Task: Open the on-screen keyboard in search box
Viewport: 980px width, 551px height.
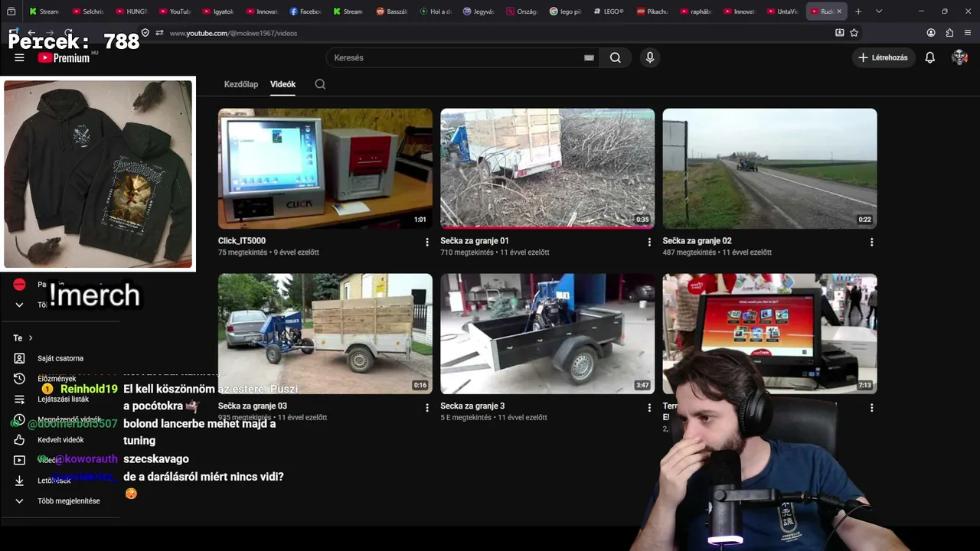Action: point(589,57)
